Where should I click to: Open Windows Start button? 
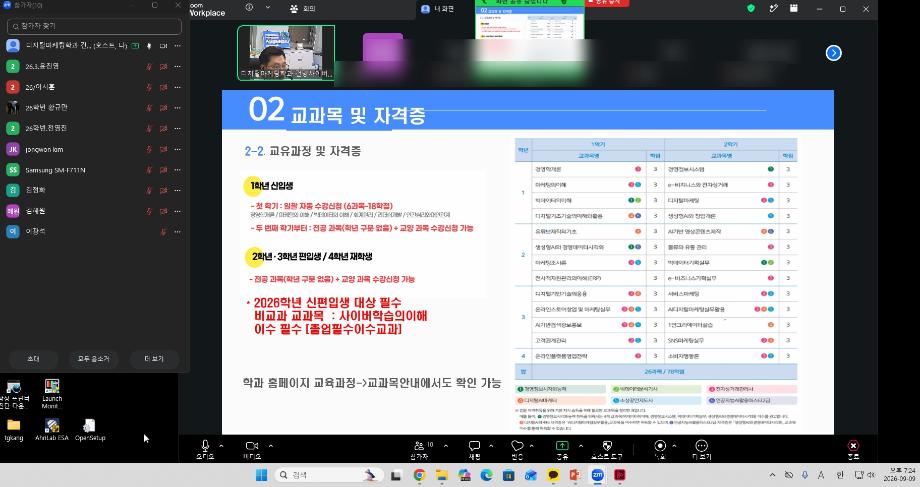coord(262,475)
